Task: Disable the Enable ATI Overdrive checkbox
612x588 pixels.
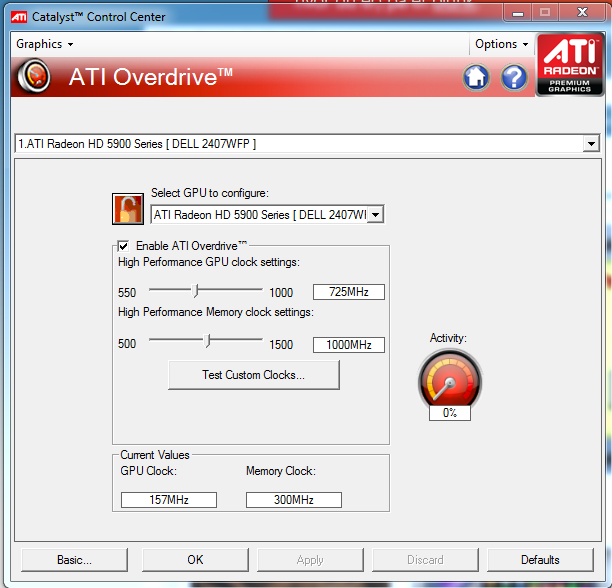Action: coord(123,246)
